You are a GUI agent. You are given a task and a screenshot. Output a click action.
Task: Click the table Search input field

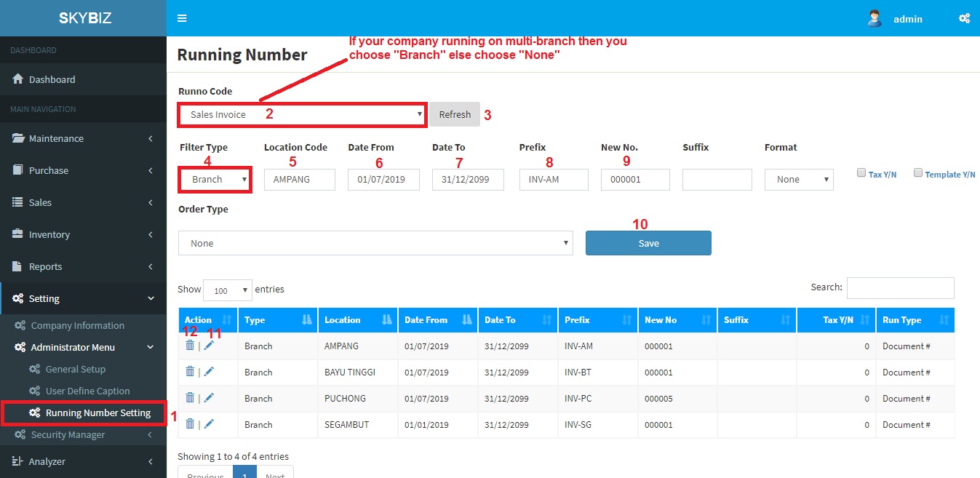click(900, 287)
